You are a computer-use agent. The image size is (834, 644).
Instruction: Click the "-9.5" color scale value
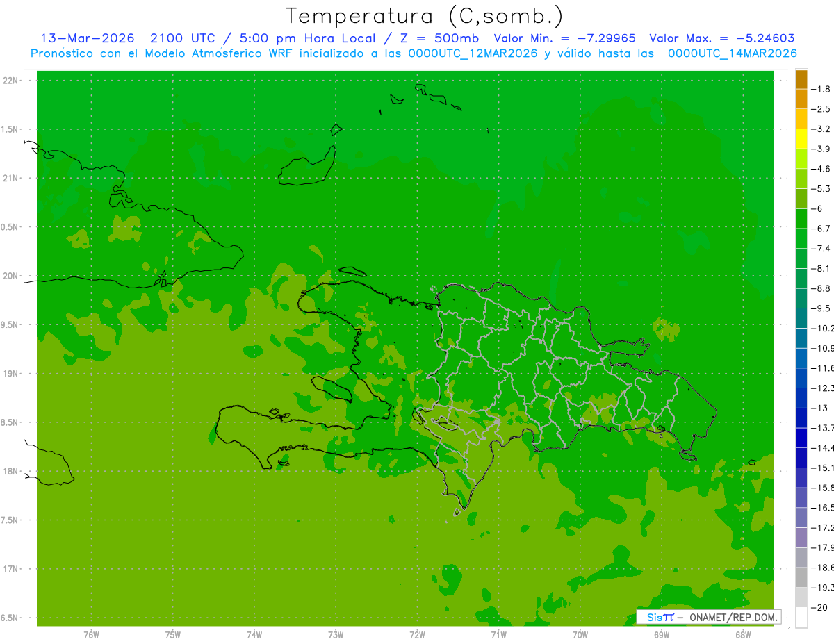tap(821, 308)
